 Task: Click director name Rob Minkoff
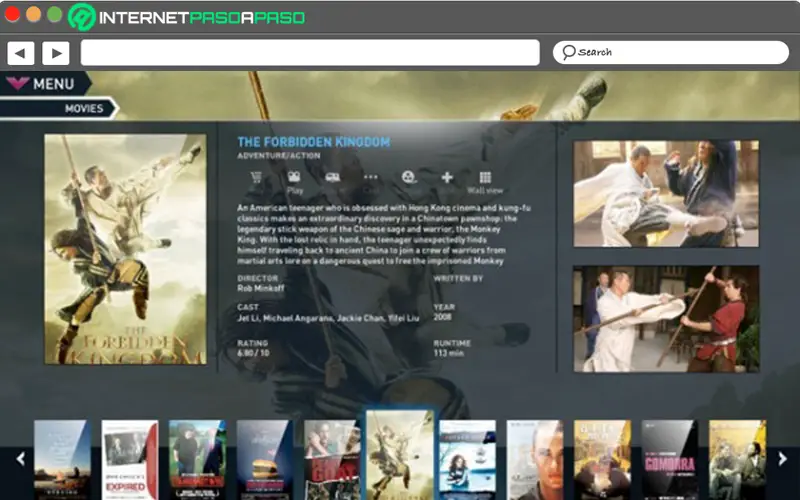coord(261,288)
